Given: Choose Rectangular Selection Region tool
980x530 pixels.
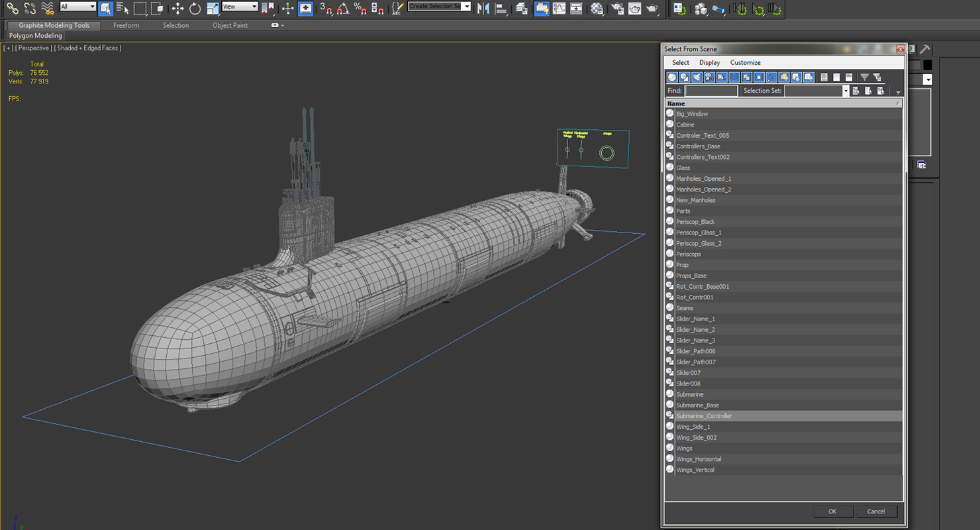Looking at the screenshot, I should pyautogui.click(x=140, y=9).
